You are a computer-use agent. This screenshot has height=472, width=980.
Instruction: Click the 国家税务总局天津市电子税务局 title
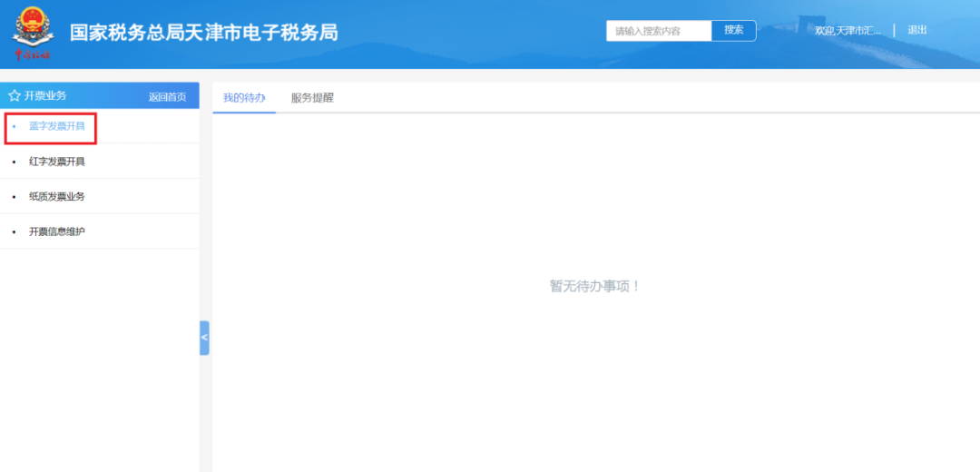point(204,33)
